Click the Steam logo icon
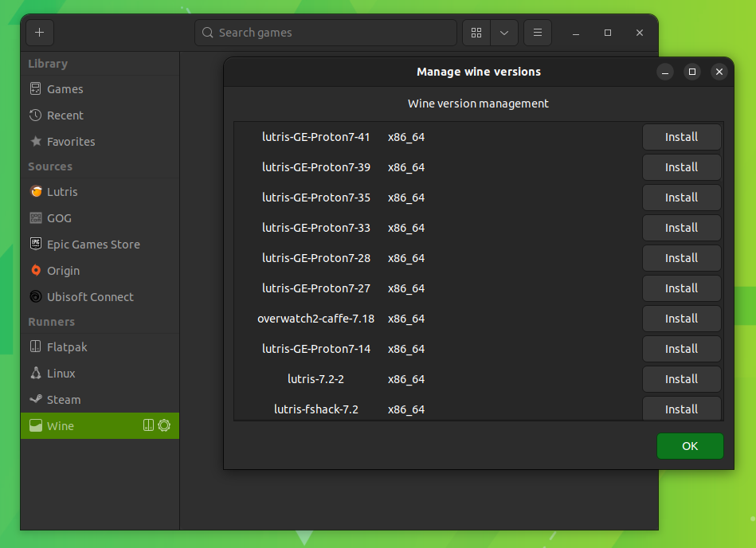This screenshot has height=548, width=756. click(x=36, y=399)
